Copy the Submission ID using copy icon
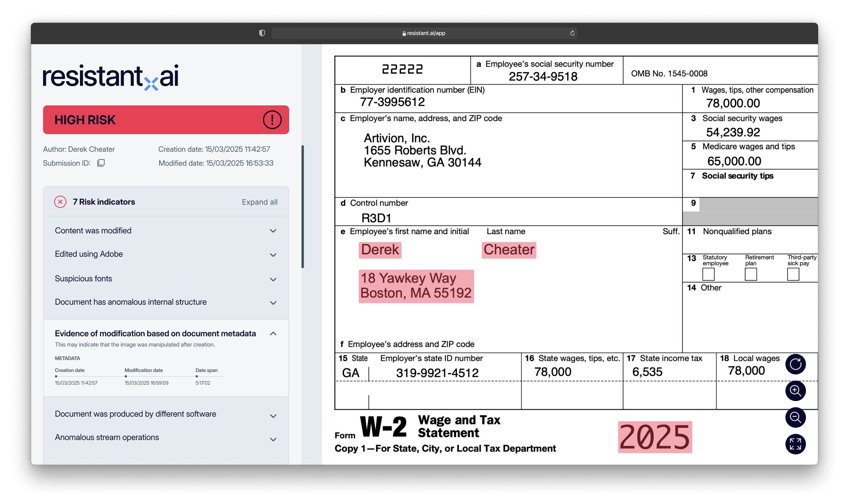 101,163
